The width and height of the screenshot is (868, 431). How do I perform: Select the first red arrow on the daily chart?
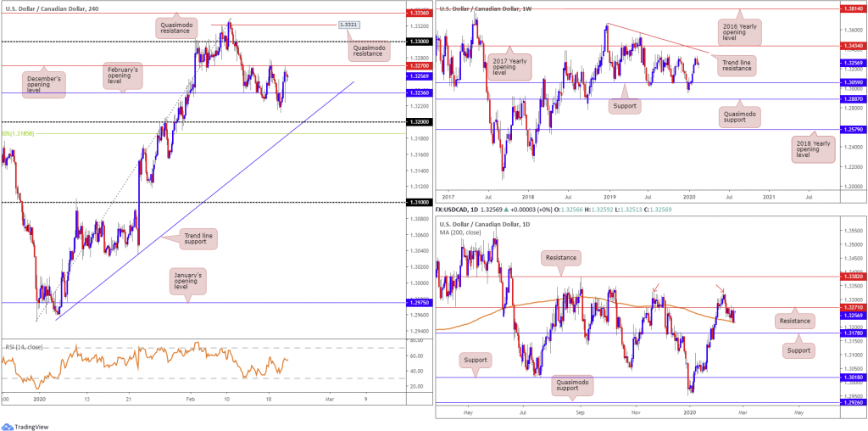(655, 288)
